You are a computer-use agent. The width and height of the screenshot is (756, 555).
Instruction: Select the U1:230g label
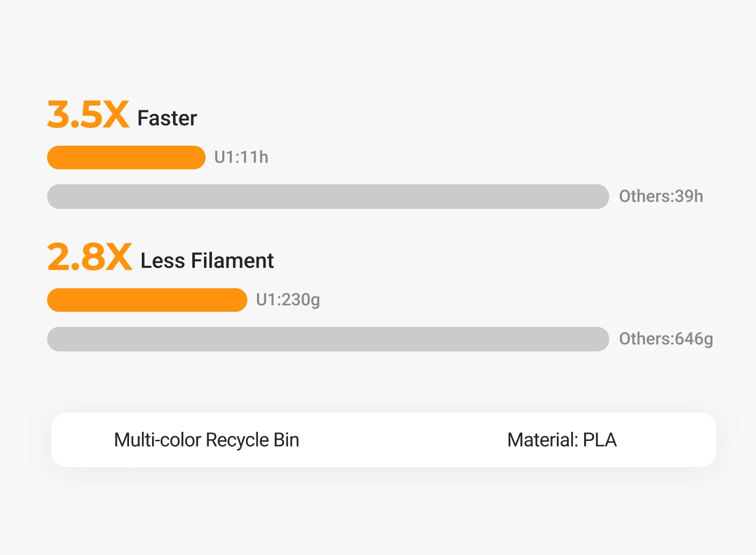[288, 300]
